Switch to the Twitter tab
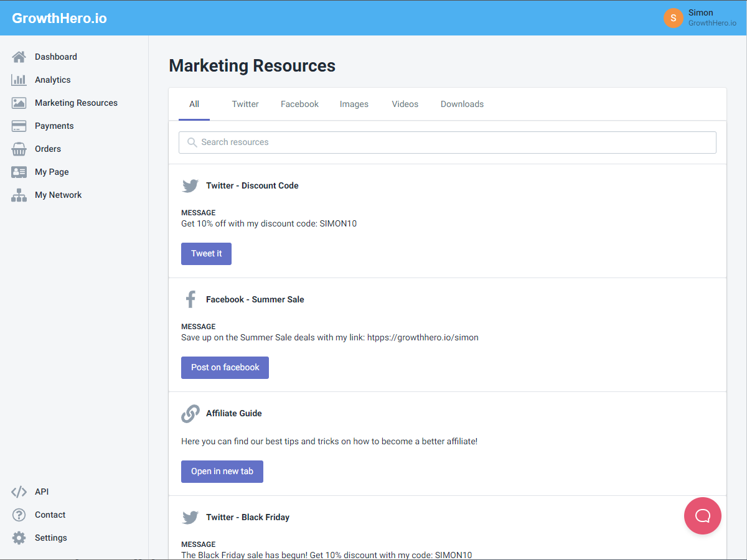 (x=245, y=104)
